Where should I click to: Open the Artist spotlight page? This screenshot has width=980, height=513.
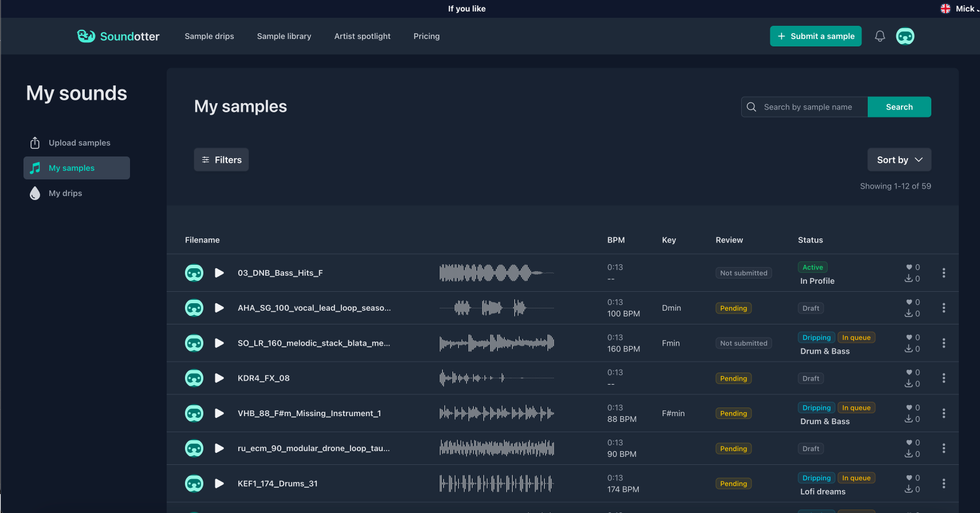coord(363,36)
